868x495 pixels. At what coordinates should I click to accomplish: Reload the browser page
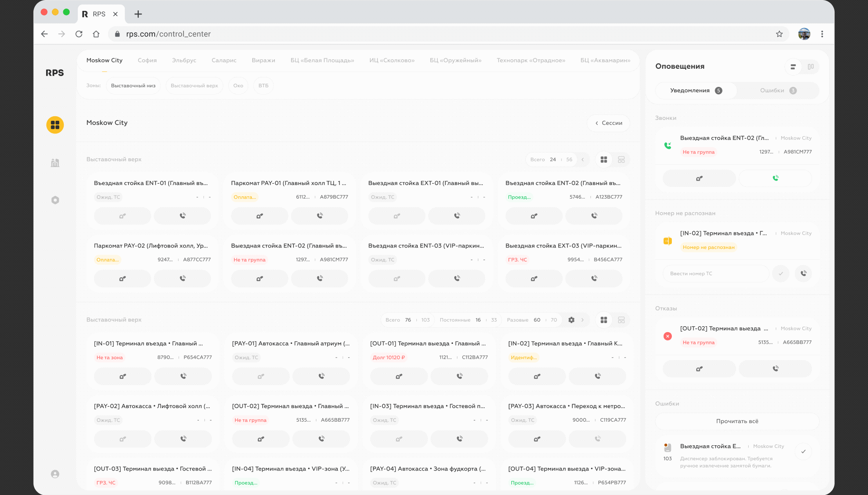coord(79,34)
